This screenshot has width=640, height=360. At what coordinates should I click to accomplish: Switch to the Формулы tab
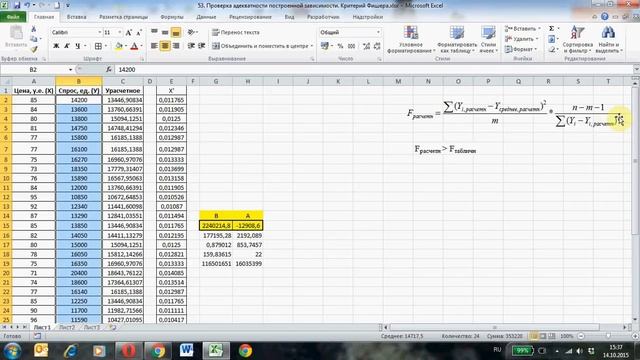pyautogui.click(x=172, y=17)
